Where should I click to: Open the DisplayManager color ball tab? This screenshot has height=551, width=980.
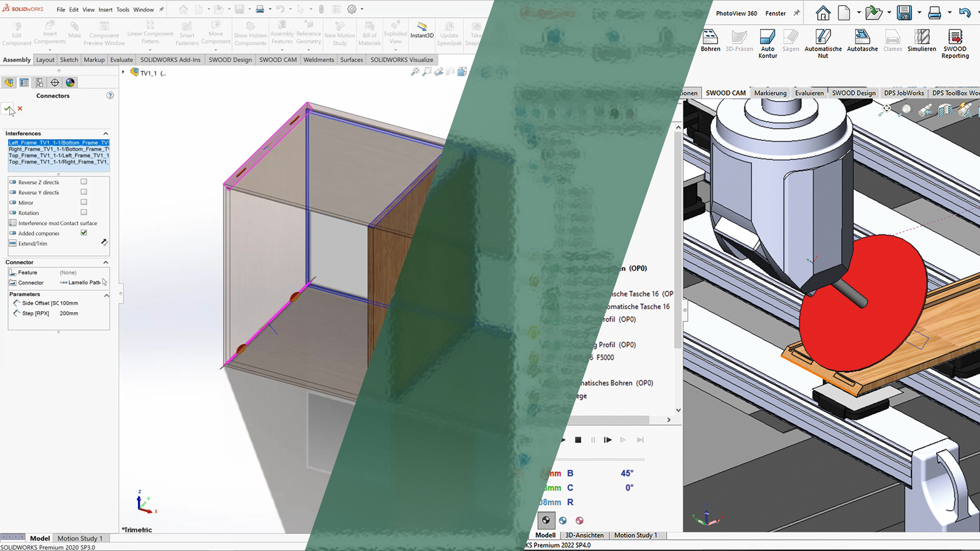pos(70,83)
